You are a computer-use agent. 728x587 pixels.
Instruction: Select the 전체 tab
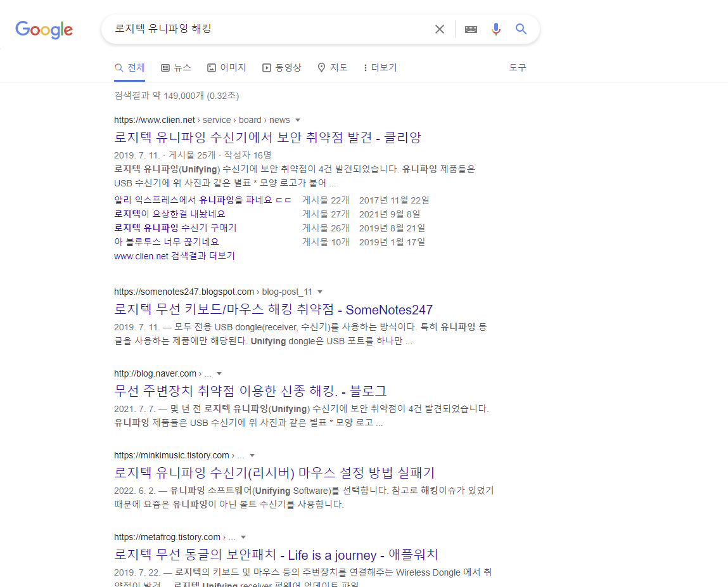pos(129,68)
